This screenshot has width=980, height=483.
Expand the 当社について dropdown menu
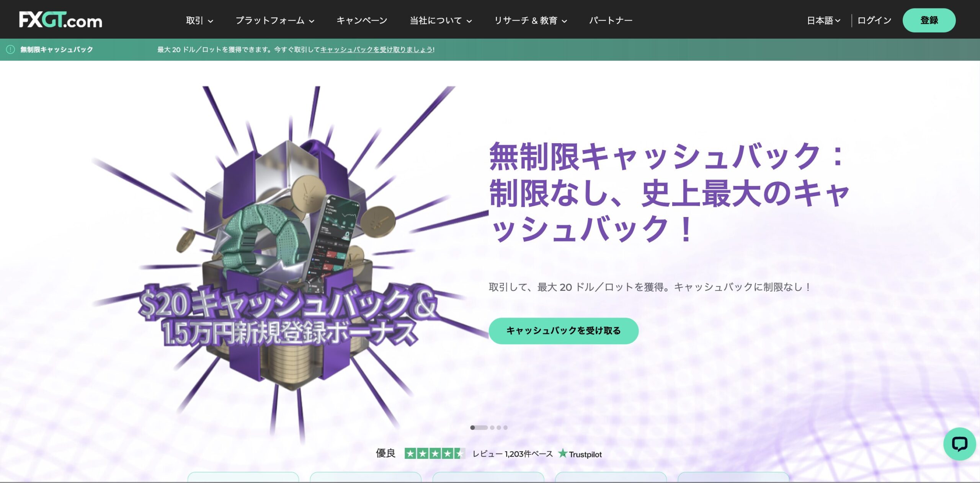click(x=441, y=20)
